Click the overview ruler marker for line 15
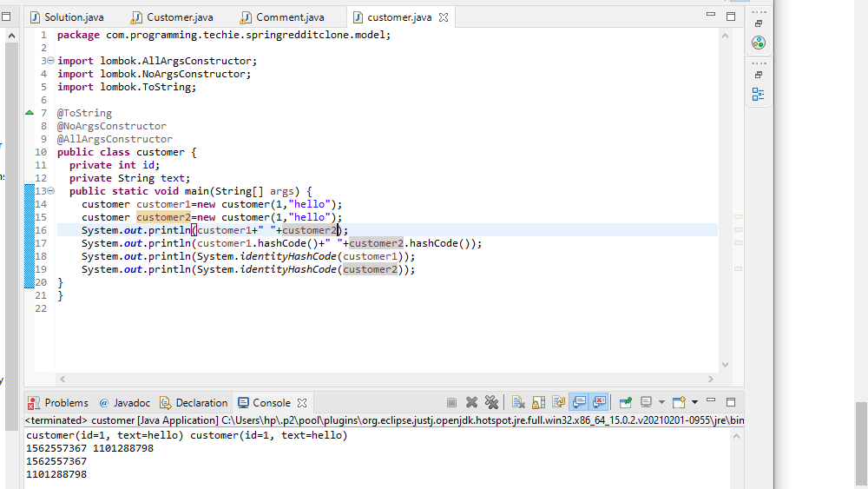The width and height of the screenshot is (868, 489). coord(738,216)
